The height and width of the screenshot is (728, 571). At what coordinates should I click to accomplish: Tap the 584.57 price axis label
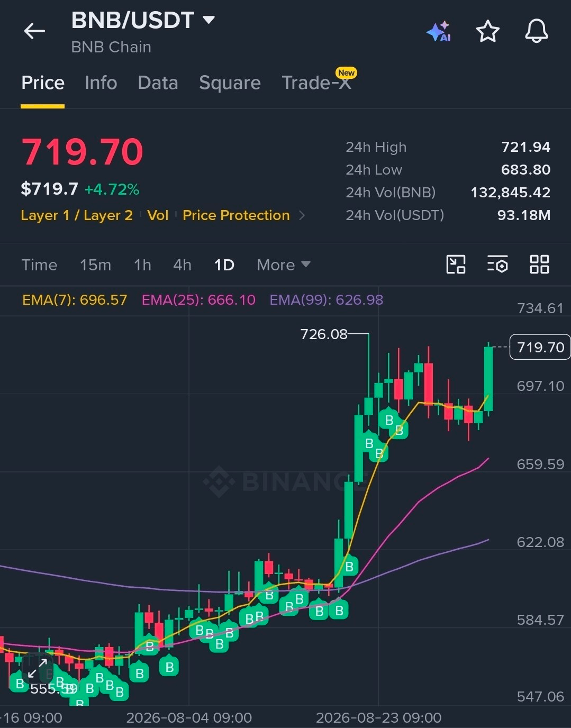[540, 620]
